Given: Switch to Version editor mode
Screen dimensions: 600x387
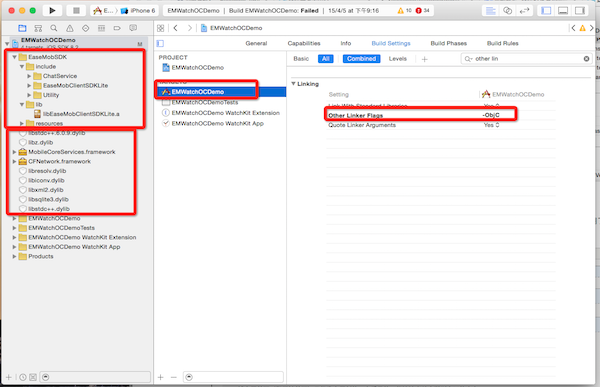Looking at the screenshot, I should pyautogui.click(x=524, y=11).
